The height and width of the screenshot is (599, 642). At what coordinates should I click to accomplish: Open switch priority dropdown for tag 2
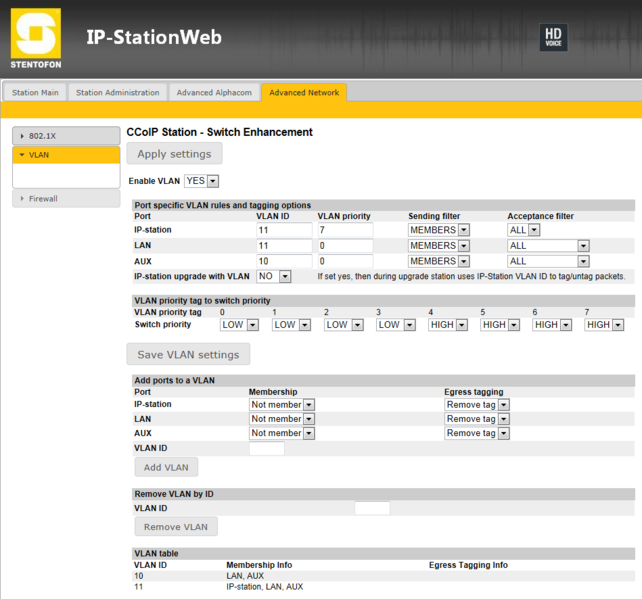click(344, 325)
